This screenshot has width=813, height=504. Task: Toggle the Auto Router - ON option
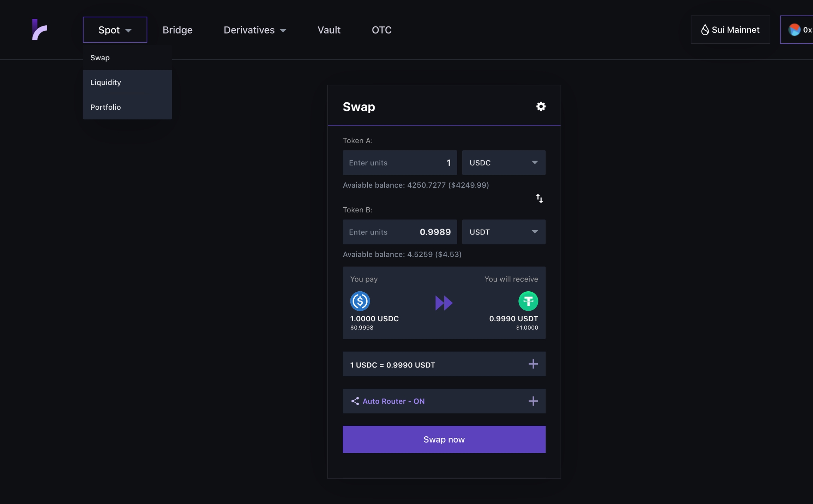click(x=393, y=401)
